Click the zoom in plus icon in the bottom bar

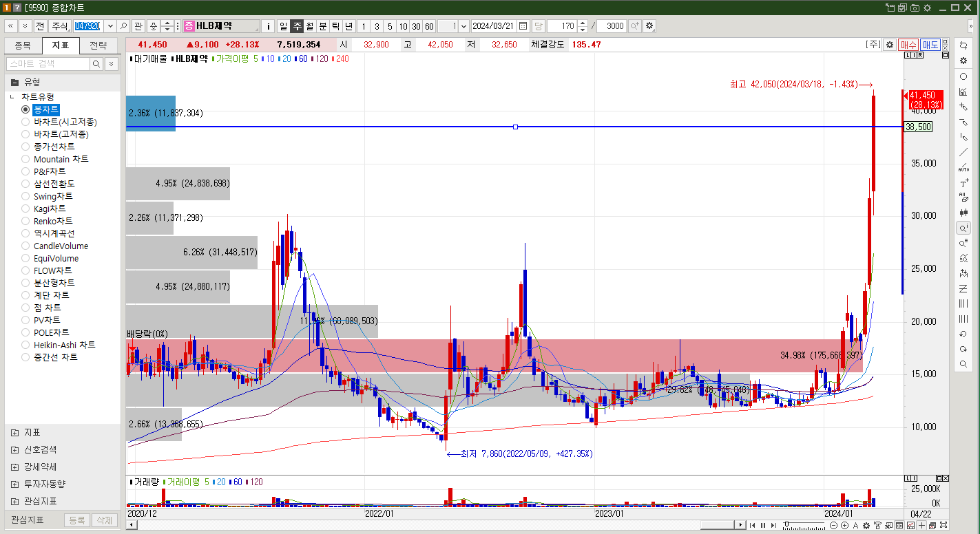click(x=844, y=526)
